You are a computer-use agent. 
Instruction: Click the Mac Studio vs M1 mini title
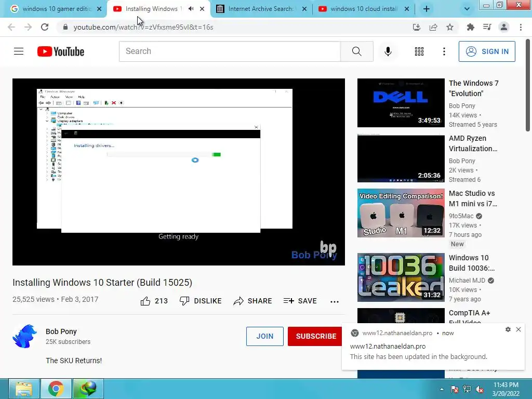tap(473, 198)
